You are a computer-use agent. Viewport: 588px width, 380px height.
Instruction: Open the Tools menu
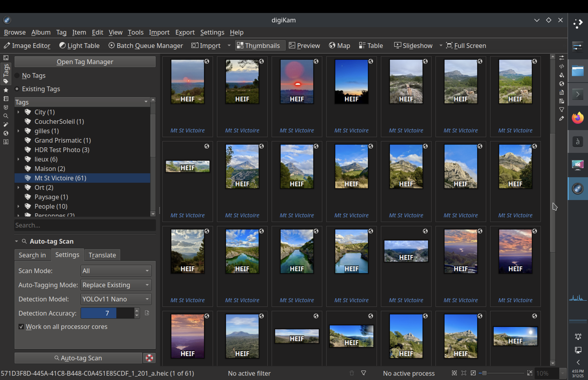[135, 32]
